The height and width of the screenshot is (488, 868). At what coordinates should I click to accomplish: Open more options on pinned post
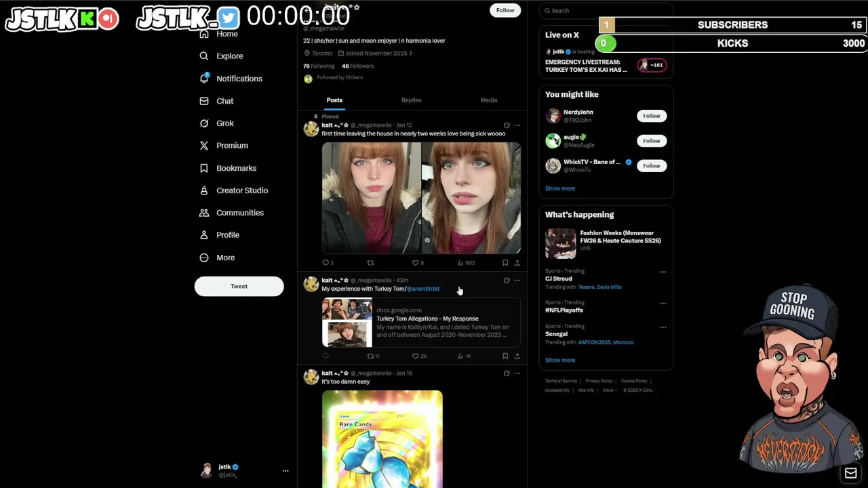coord(517,125)
